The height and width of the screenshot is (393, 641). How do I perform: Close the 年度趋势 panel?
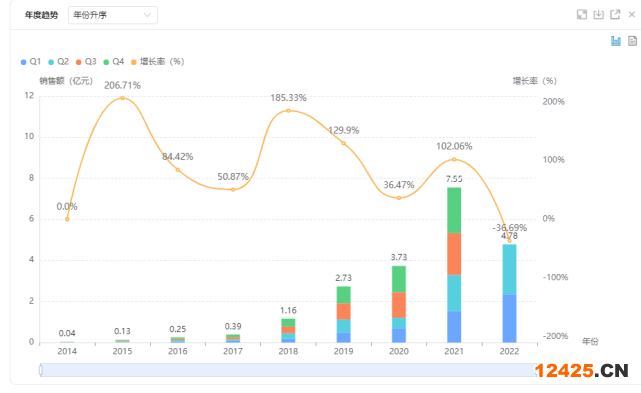coord(632,15)
